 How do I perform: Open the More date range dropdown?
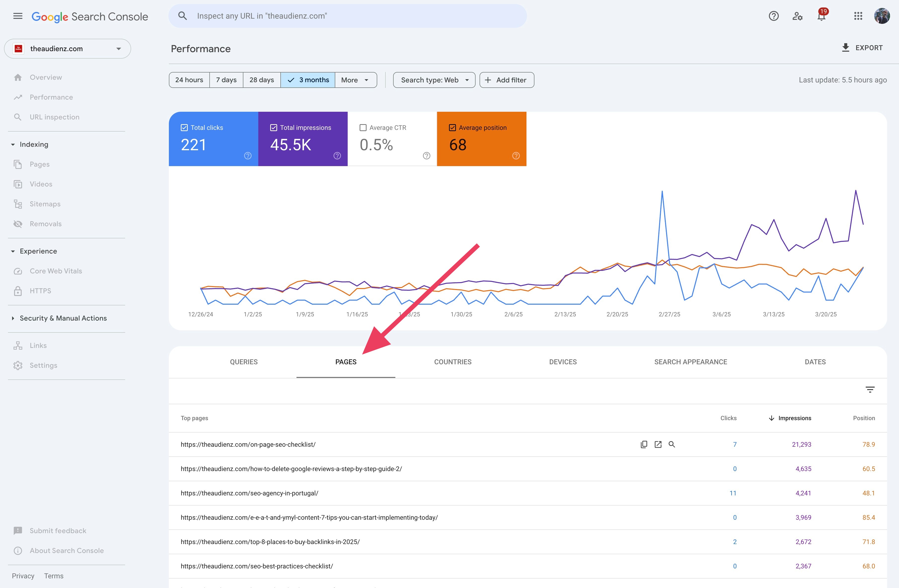pos(355,80)
